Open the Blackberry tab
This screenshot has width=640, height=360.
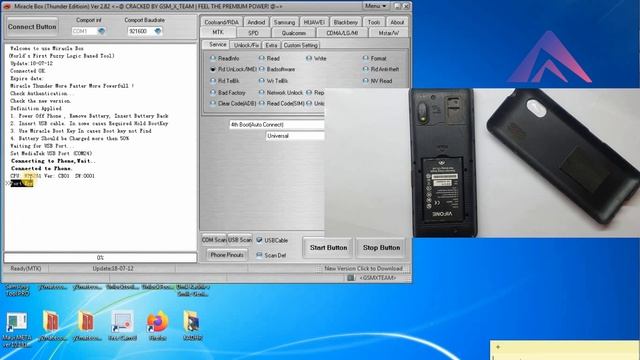click(x=345, y=22)
